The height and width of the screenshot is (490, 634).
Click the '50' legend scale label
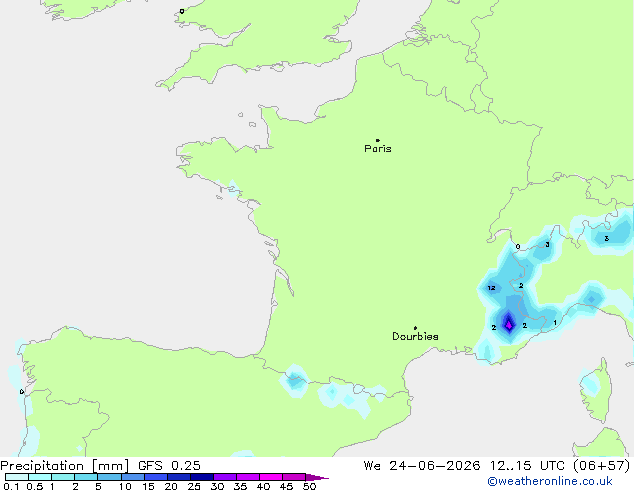309,486
